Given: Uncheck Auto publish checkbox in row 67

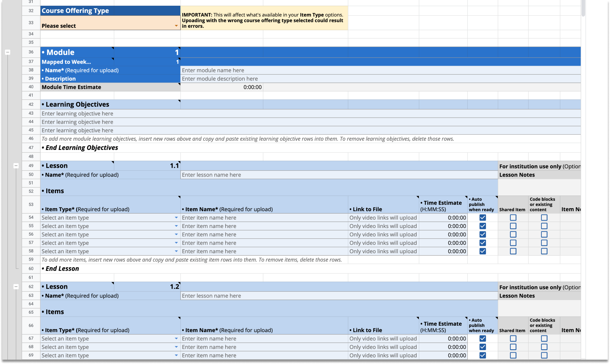Looking at the screenshot, I should [483, 339].
